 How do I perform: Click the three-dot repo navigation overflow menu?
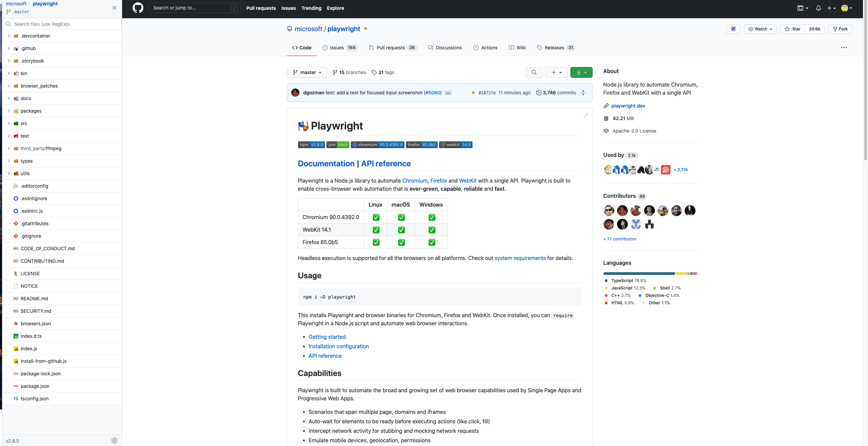click(x=844, y=48)
